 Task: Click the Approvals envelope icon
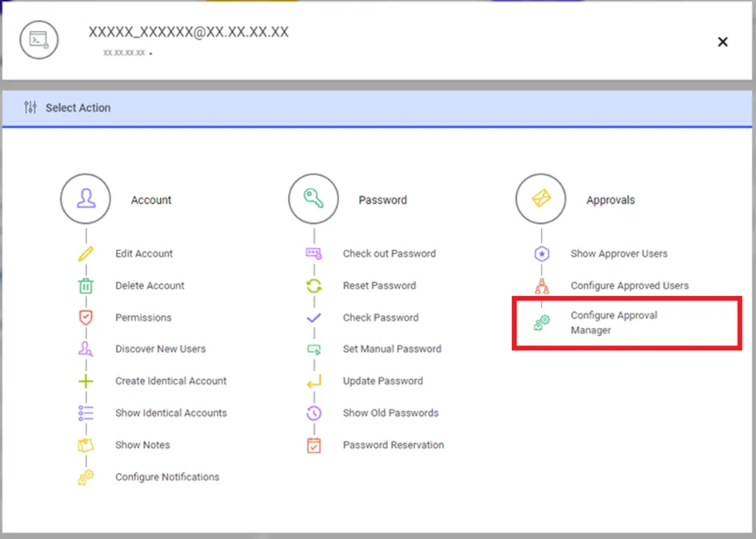coord(541,198)
